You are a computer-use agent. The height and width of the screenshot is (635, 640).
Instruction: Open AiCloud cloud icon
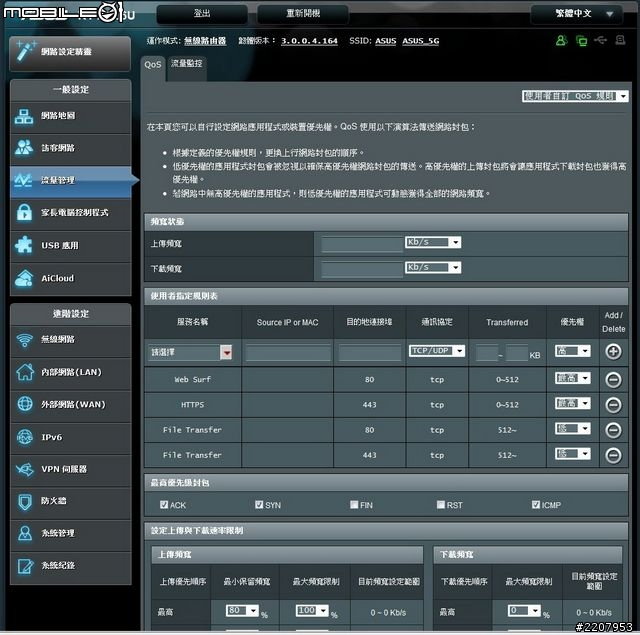pos(25,278)
